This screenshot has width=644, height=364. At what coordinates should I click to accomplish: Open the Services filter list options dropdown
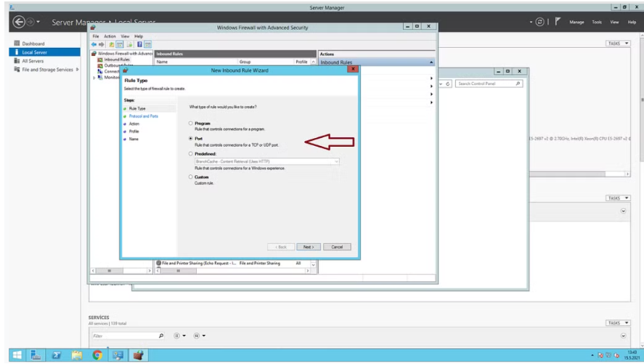(x=179, y=336)
